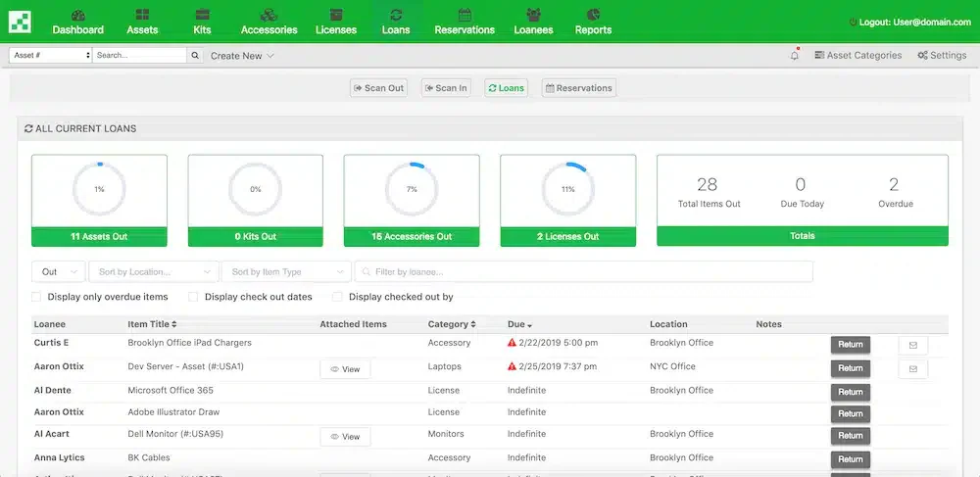This screenshot has width=980, height=477.
Task: Click the search magnifier icon
Action: [195, 56]
